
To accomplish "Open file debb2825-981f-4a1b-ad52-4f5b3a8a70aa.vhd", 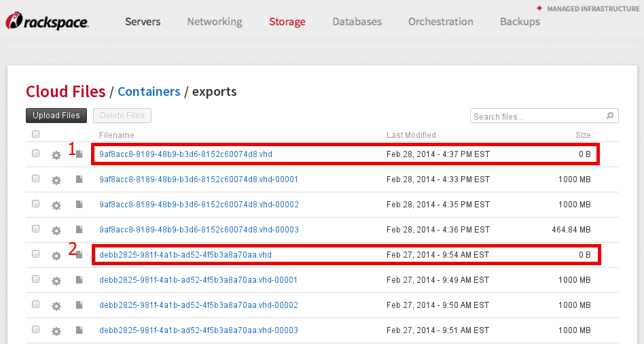I will pos(185,255).
